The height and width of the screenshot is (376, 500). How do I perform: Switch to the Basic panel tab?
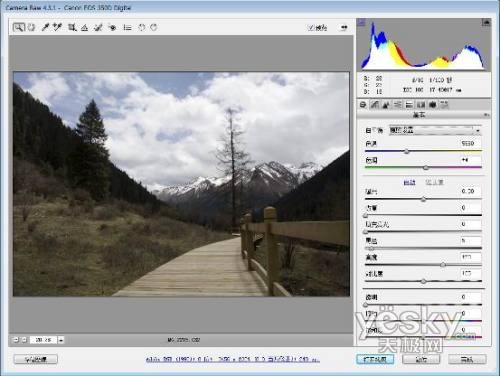(363, 105)
